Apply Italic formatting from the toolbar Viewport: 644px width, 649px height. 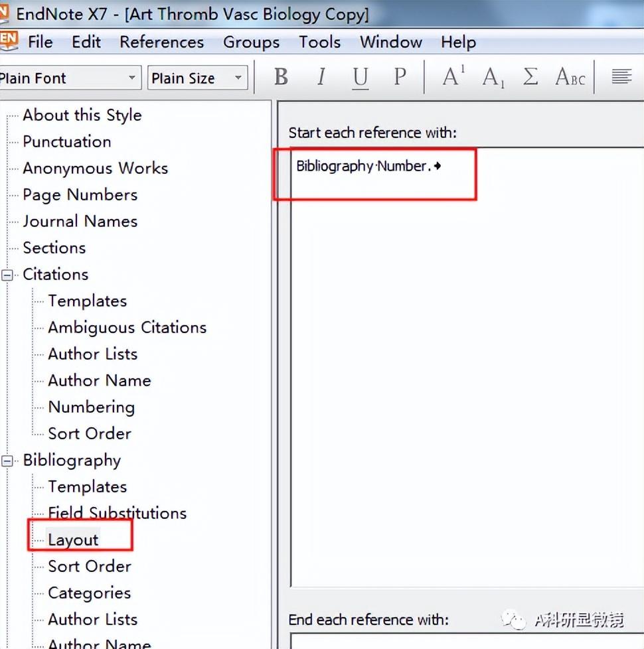tap(321, 76)
